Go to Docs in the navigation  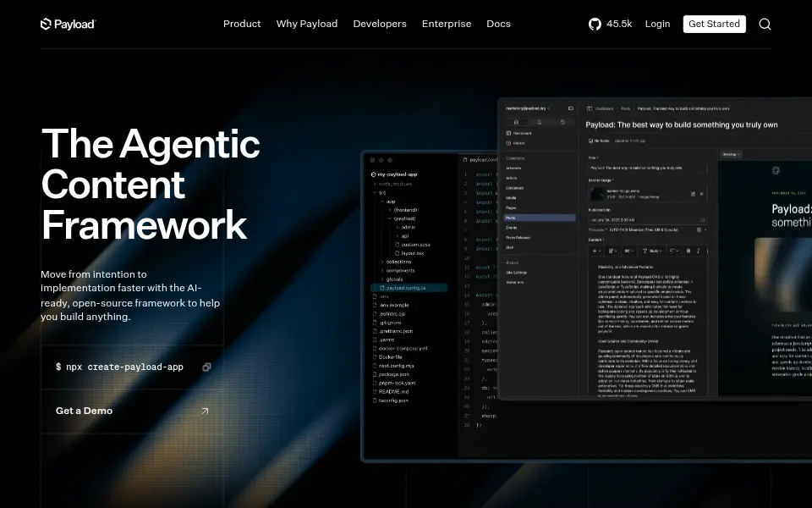point(498,24)
